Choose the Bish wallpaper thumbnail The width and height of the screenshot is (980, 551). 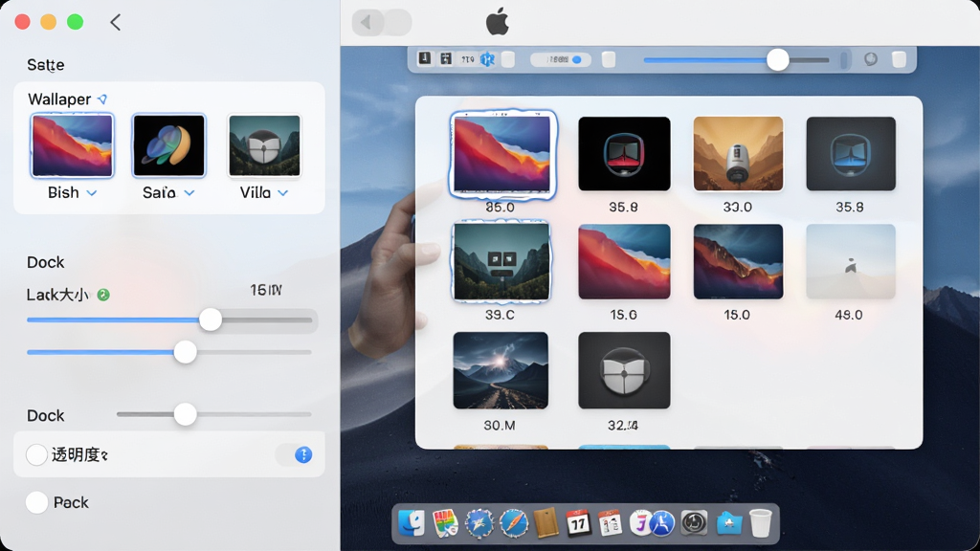(73, 145)
